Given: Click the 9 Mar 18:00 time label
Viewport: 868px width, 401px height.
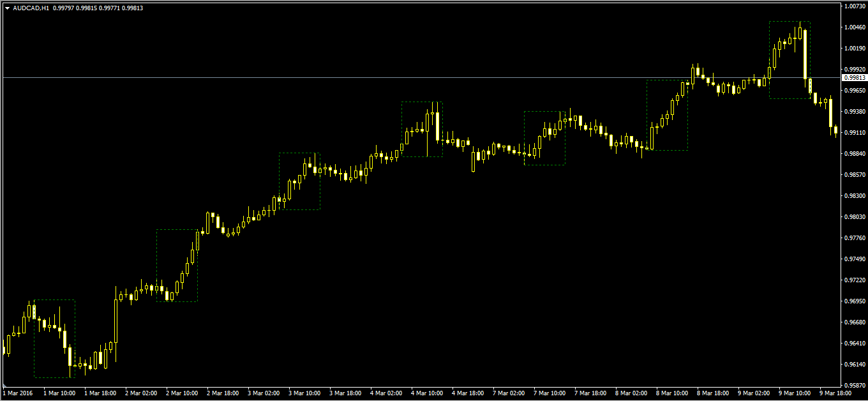Looking at the screenshot, I should pos(835,393).
